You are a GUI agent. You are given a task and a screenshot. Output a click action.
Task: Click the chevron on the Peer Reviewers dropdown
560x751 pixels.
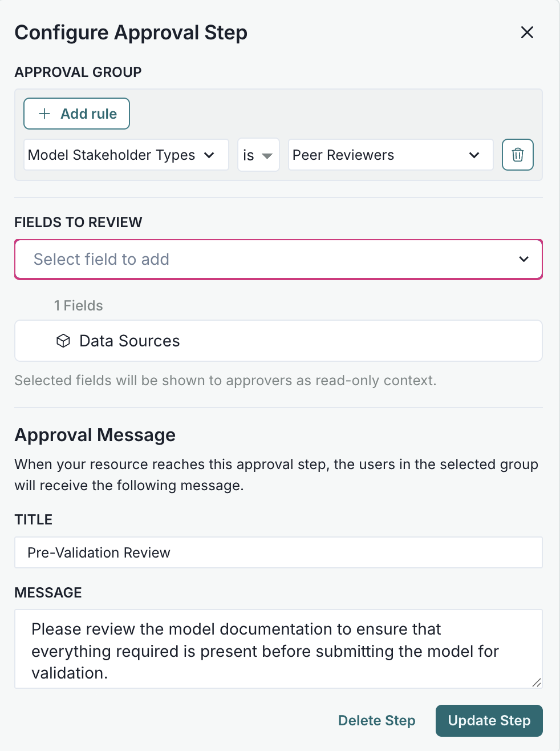coord(474,155)
